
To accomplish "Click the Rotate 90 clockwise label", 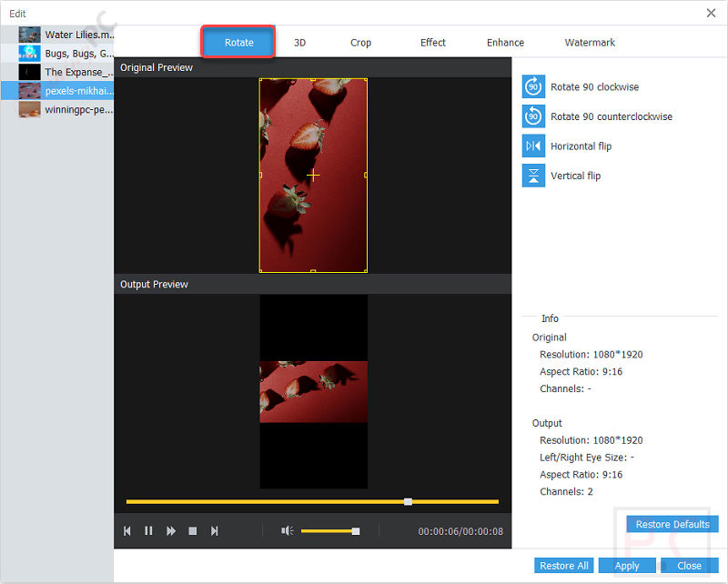I will pos(594,86).
